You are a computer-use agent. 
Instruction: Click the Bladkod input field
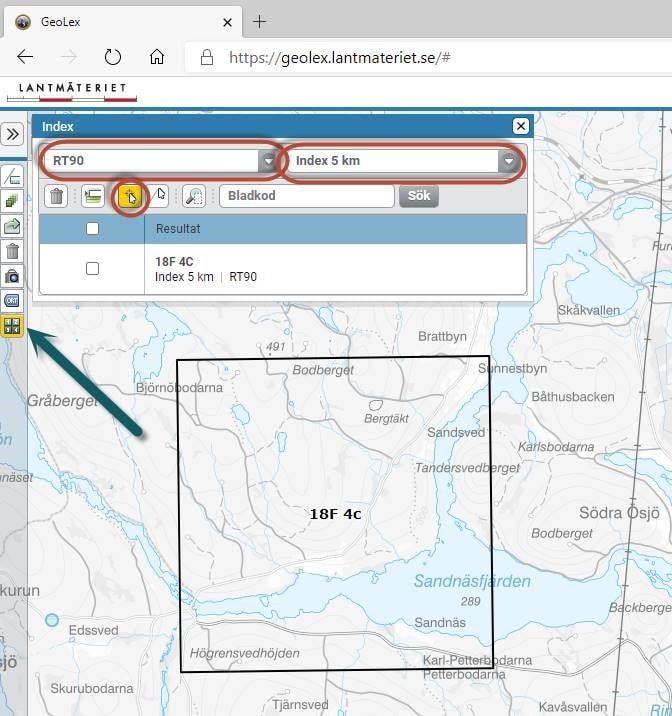click(306, 196)
